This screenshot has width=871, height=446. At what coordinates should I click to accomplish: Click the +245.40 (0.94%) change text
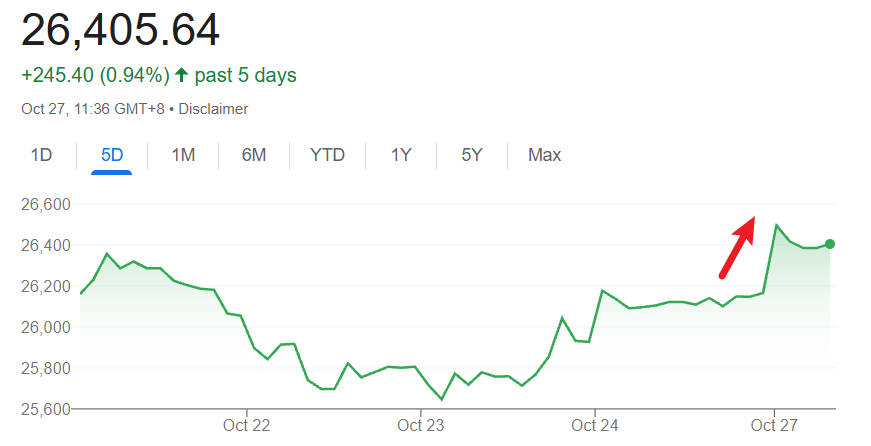(x=95, y=75)
